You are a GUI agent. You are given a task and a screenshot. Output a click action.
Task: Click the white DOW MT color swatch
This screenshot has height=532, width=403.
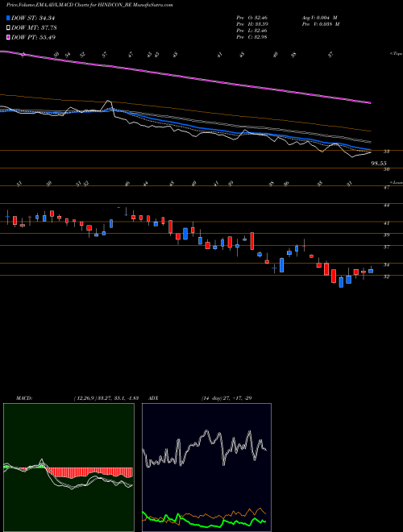(x=9, y=27)
